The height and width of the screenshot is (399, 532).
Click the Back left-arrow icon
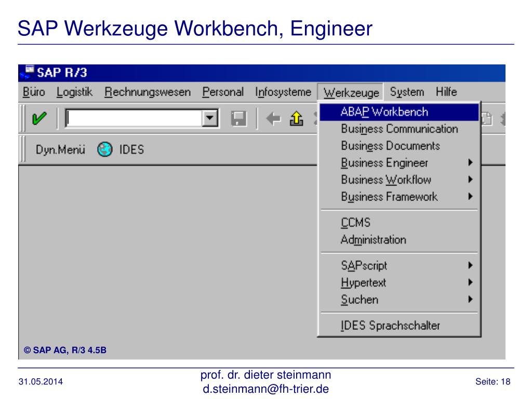click(273, 119)
